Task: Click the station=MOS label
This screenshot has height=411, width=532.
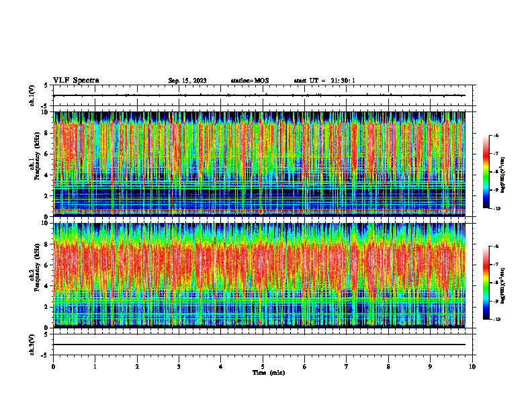Action: click(x=250, y=81)
